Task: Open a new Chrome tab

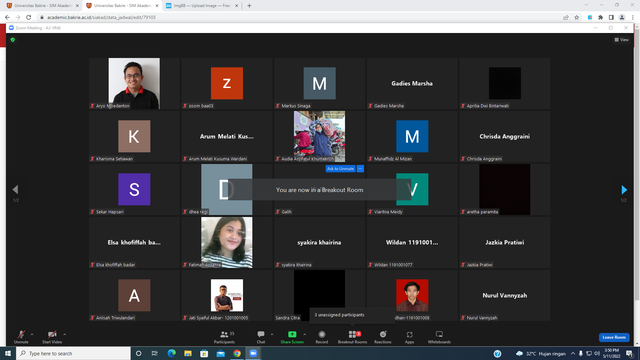Action: (249, 6)
